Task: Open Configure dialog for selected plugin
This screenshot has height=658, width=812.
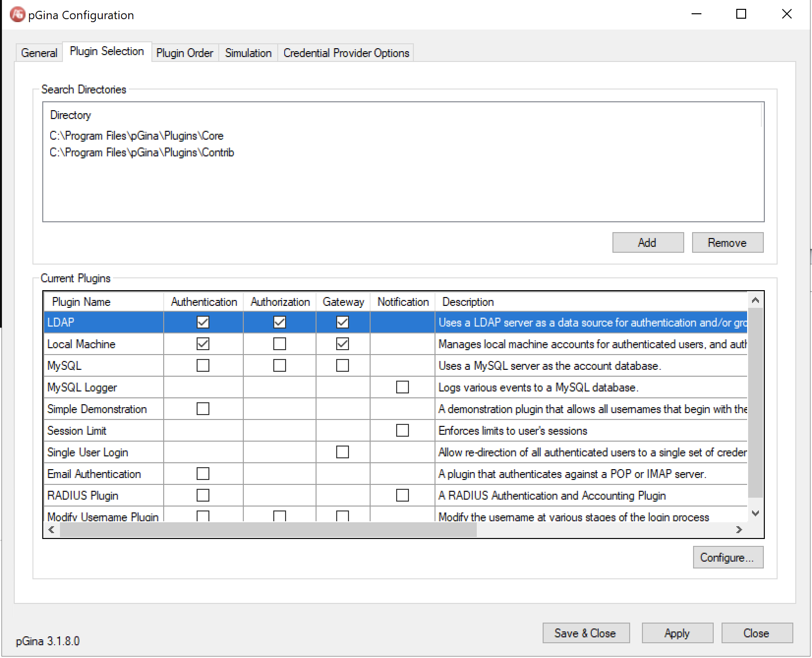Action: (728, 557)
